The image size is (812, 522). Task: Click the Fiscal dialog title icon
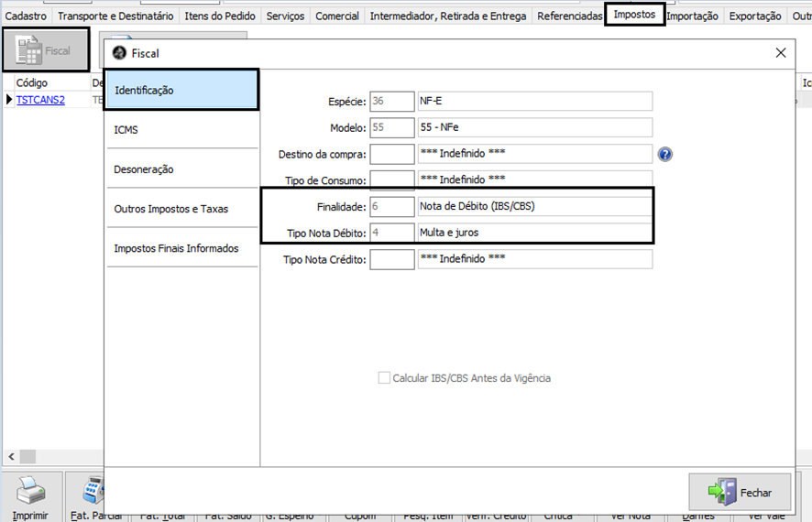coord(120,53)
